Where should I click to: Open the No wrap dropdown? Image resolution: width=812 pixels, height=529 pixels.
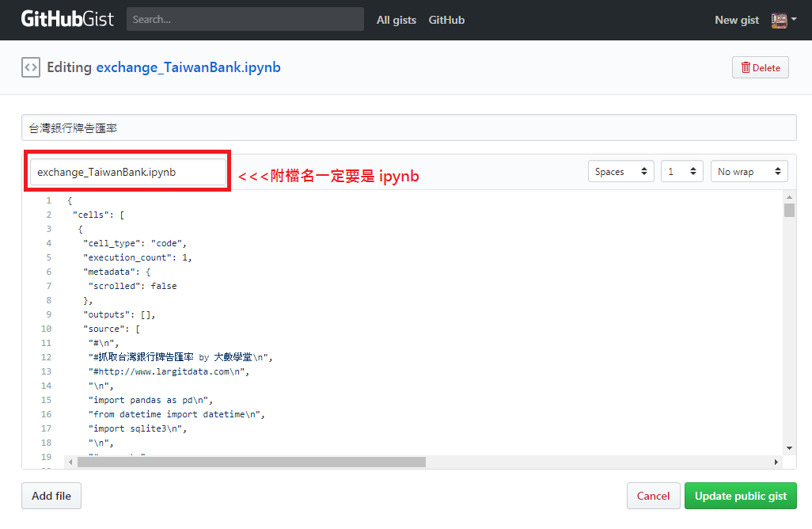pyautogui.click(x=749, y=171)
